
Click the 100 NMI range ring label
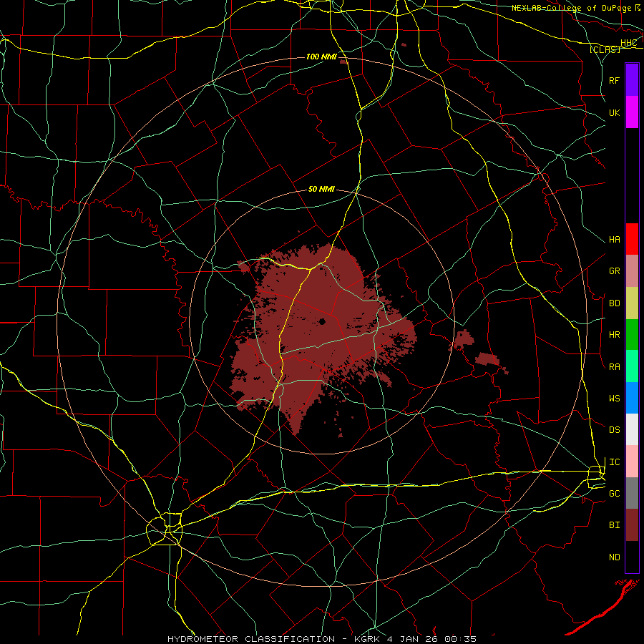[x=321, y=57]
